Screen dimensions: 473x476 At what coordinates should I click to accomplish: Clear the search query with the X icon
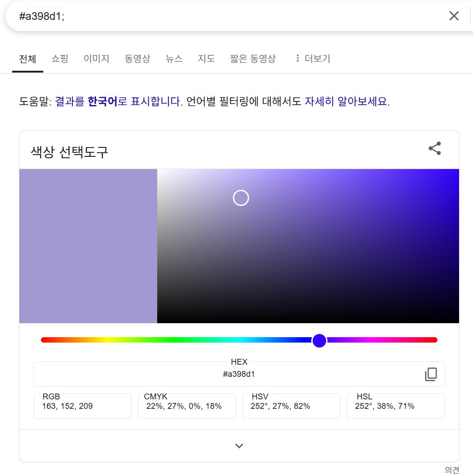tap(454, 16)
